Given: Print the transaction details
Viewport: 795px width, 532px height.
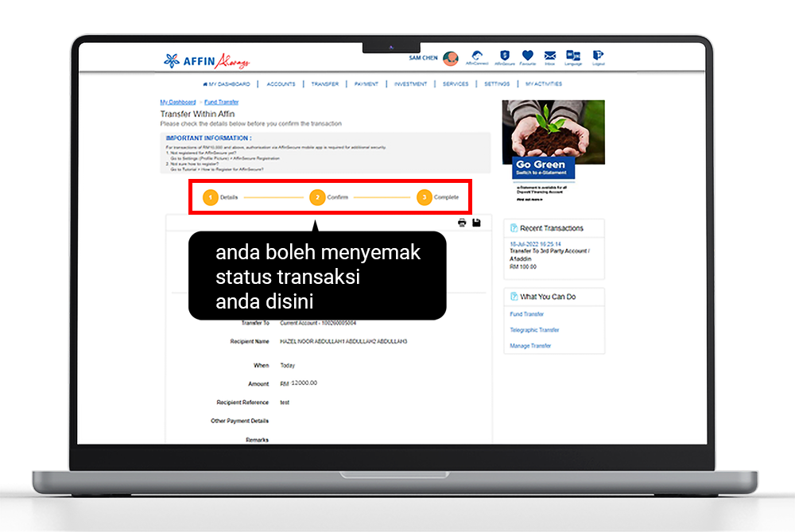Looking at the screenshot, I should [461, 223].
